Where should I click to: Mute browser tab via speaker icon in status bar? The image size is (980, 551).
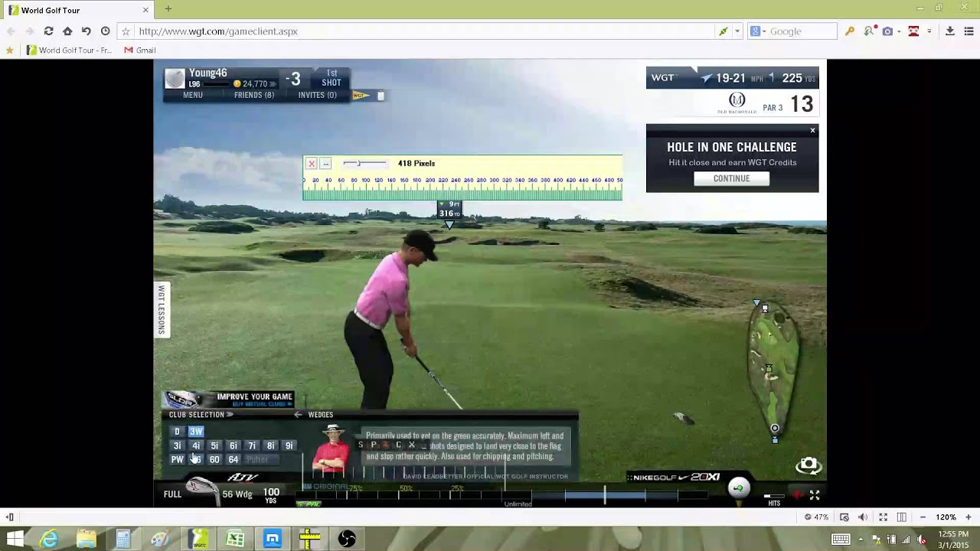click(863, 517)
